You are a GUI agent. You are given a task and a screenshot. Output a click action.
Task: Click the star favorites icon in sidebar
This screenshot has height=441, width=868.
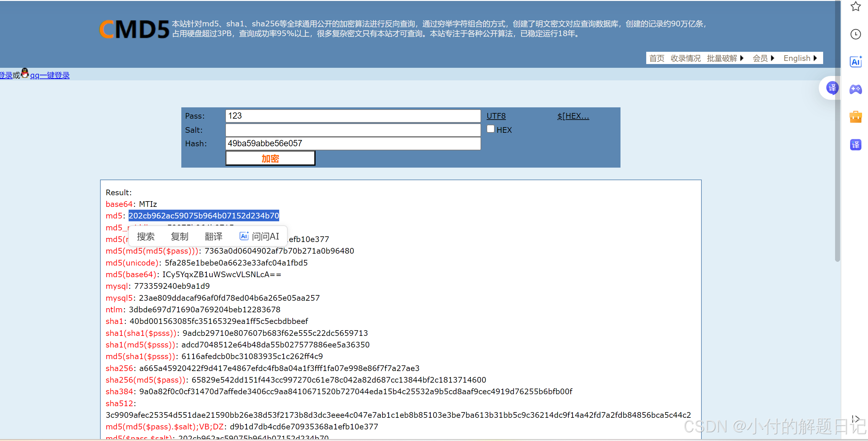(855, 6)
